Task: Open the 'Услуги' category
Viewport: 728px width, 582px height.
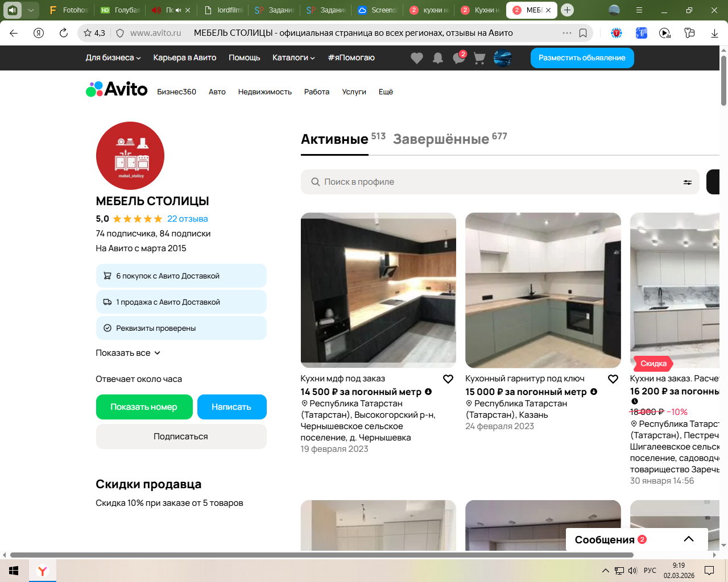Action: (354, 92)
